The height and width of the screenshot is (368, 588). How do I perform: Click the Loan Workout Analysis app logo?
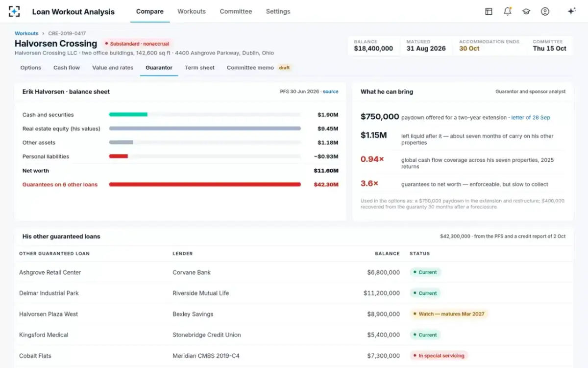click(14, 11)
